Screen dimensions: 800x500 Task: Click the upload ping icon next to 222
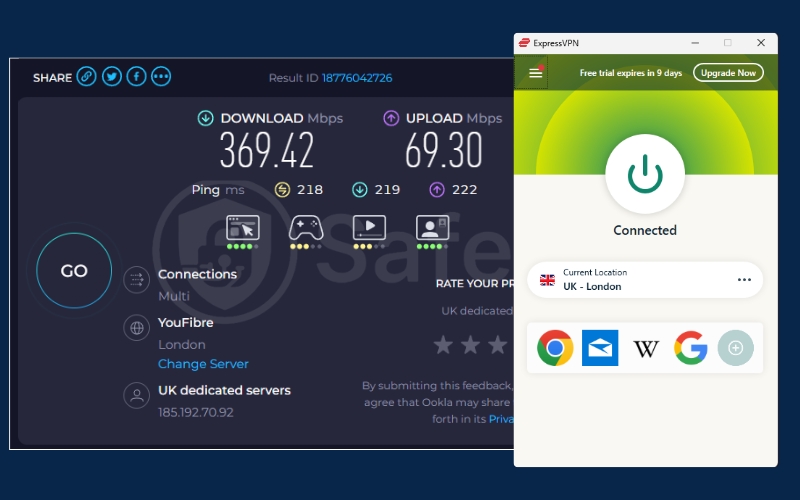437,190
